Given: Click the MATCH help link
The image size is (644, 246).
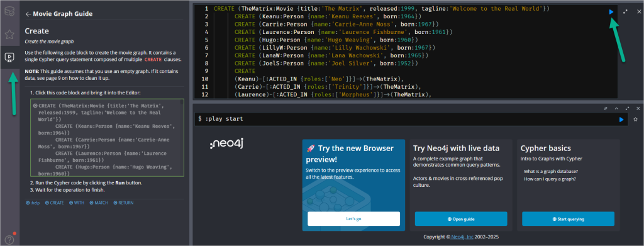Looking at the screenshot, I should [99, 203].
